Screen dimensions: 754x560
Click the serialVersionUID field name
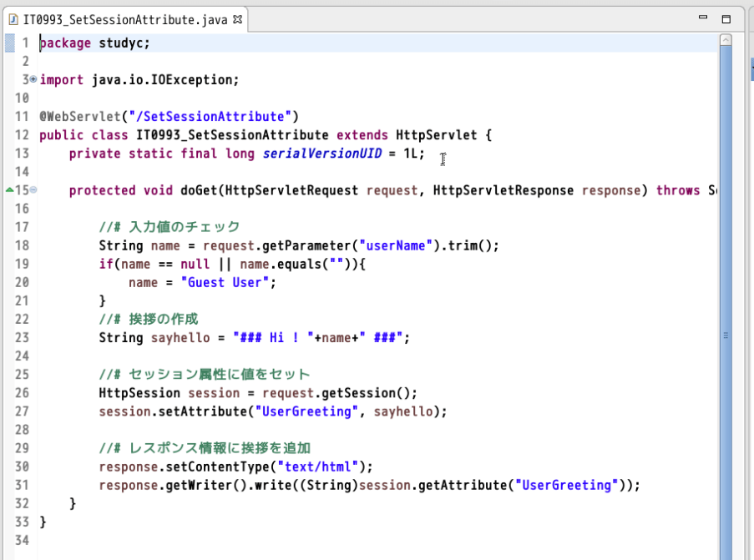tap(321, 154)
